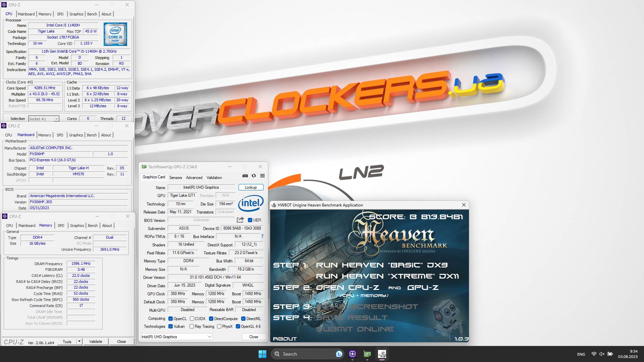Click the Intel Core i5 badge in CPU-Z
Image resolution: width=644 pixels, height=362 pixels.
point(115,34)
